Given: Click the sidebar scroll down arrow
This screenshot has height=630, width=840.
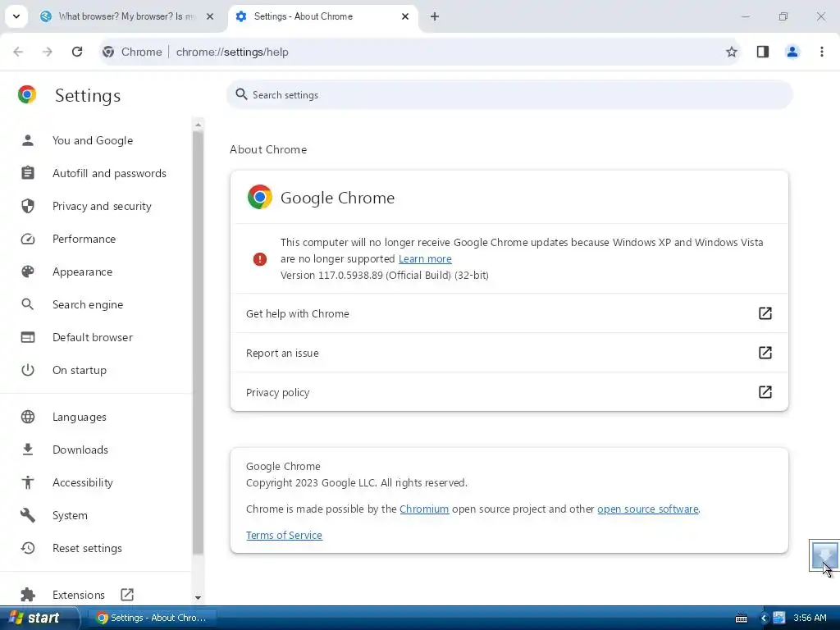Looking at the screenshot, I should (199, 597).
